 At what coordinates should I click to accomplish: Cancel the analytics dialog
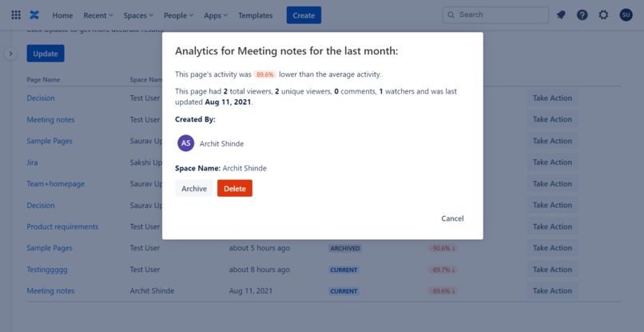pyautogui.click(x=452, y=218)
